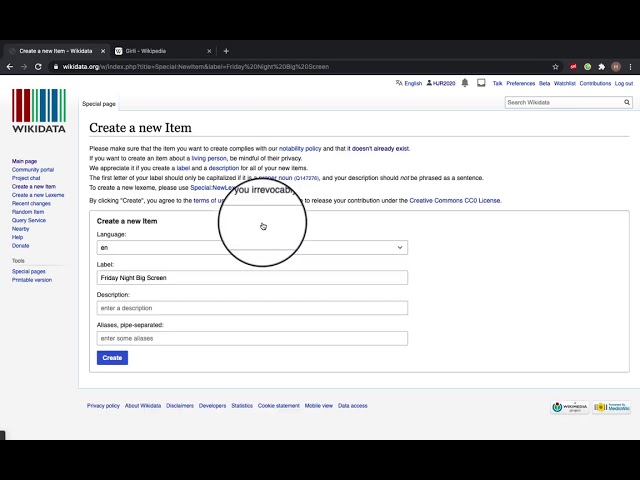Open Contributions
The width and height of the screenshot is (640, 480).
595,83
